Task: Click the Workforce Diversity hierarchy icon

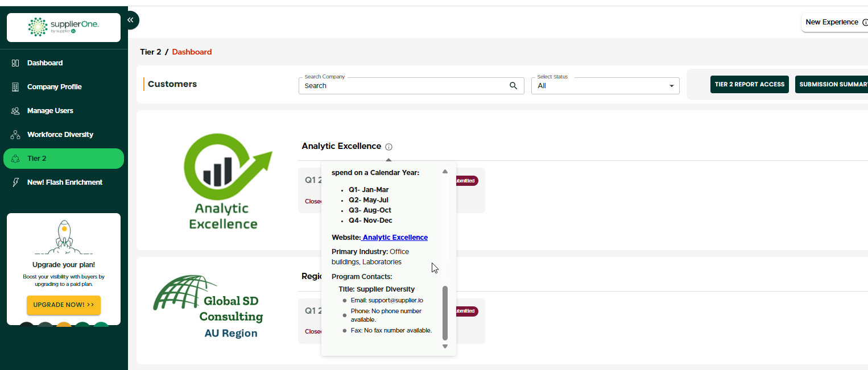Action: click(15, 135)
